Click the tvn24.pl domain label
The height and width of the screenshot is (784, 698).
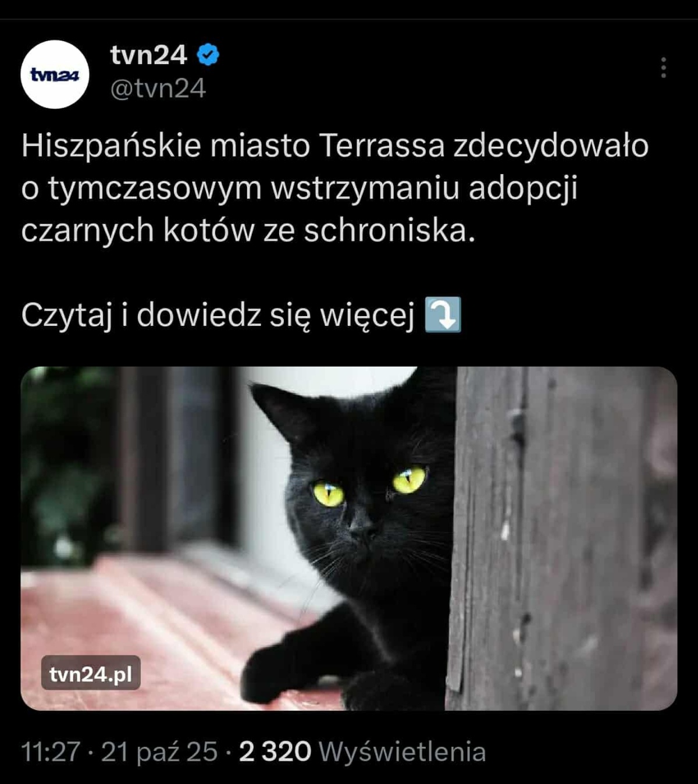coord(91,673)
